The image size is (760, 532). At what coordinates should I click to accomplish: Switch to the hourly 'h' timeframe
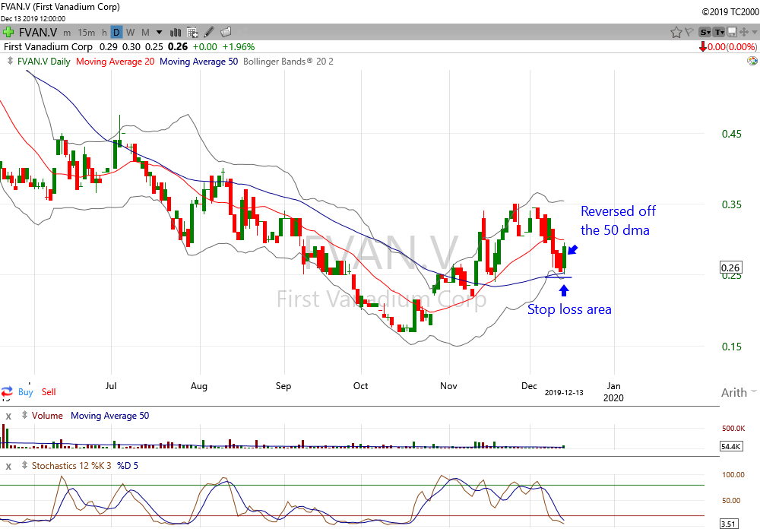tap(104, 33)
